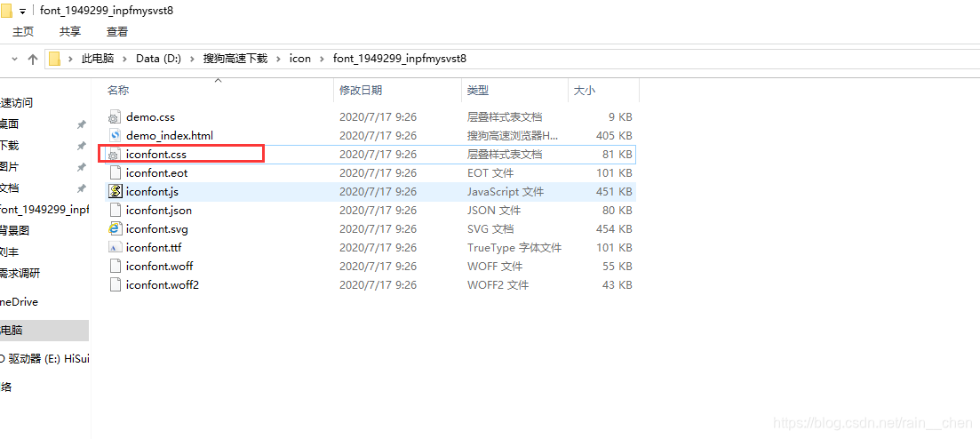Screen dimensions: 980x439
Task: Click the iconfont.js script file icon
Action: click(x=115, y=191)
